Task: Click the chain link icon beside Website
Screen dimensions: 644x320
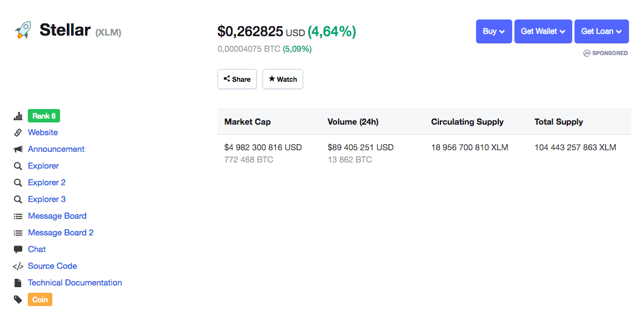Action: click(18, 132)
